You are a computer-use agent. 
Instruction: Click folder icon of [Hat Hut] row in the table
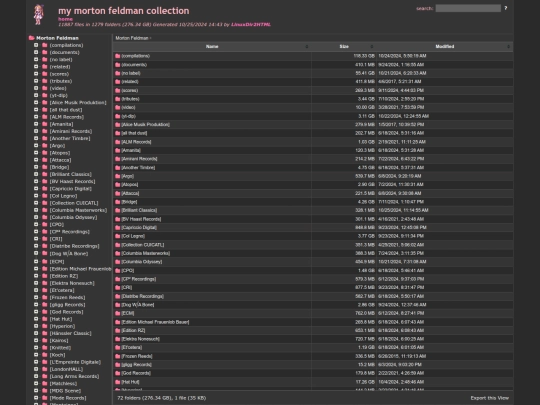click(118, 382)
